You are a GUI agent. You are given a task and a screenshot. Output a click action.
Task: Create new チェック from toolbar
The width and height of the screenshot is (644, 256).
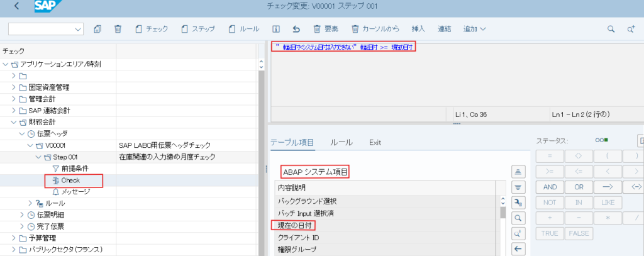pos(152,29)
